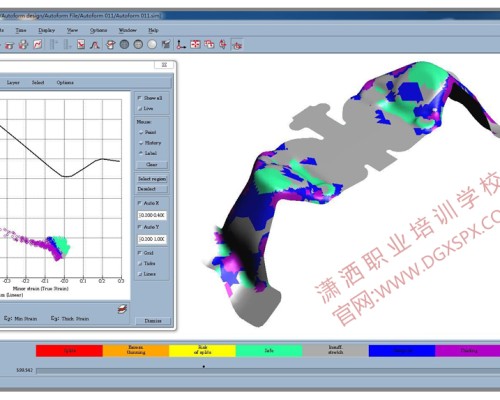Select the dark gray mesh sphere icon

pos(124,44)
